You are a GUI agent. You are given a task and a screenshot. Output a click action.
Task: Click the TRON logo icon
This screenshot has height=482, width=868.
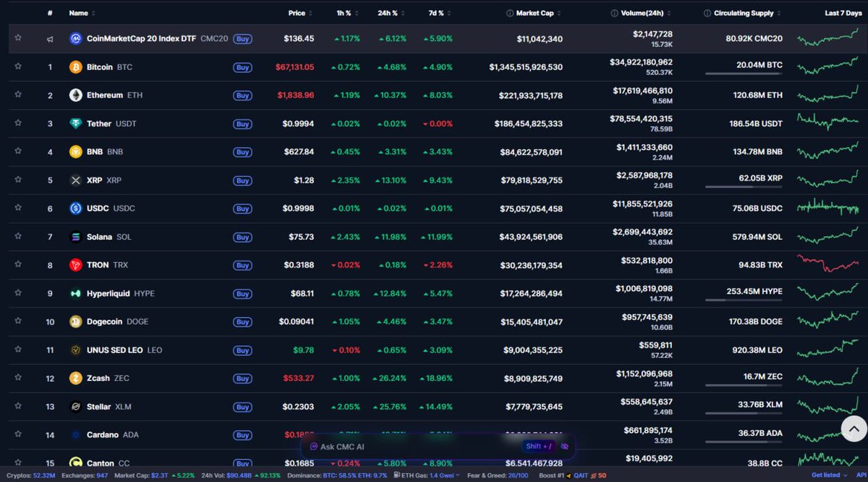coord(75,265)
